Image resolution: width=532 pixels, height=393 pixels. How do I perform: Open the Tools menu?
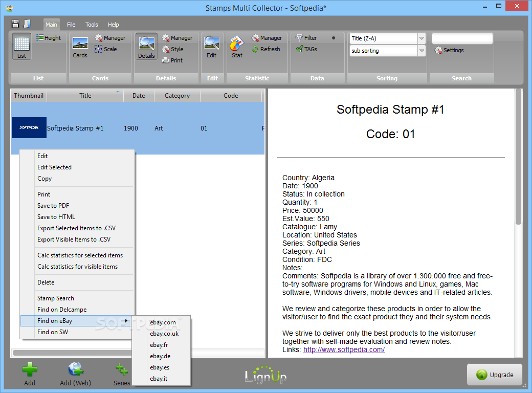92,25
